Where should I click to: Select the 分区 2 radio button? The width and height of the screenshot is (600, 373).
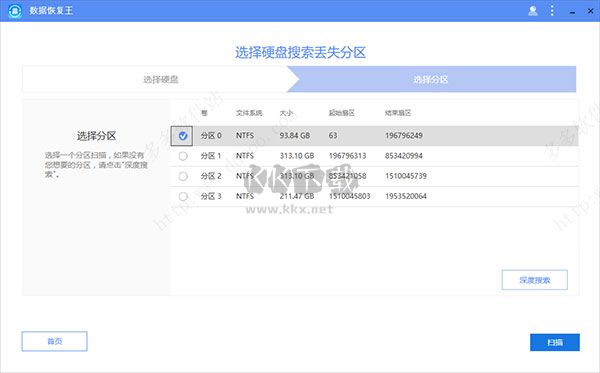[x=183, y=176]
